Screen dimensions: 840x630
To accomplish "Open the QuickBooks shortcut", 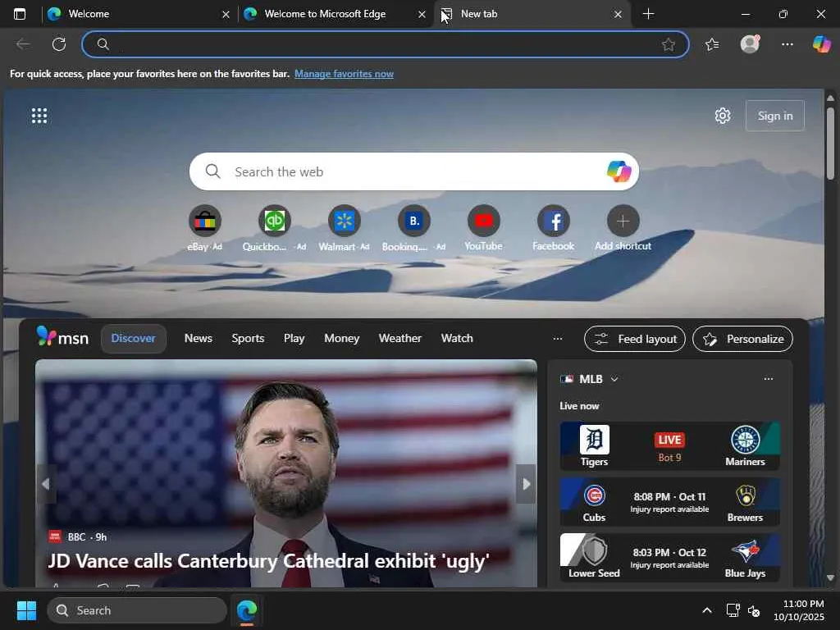I will 274,221.
